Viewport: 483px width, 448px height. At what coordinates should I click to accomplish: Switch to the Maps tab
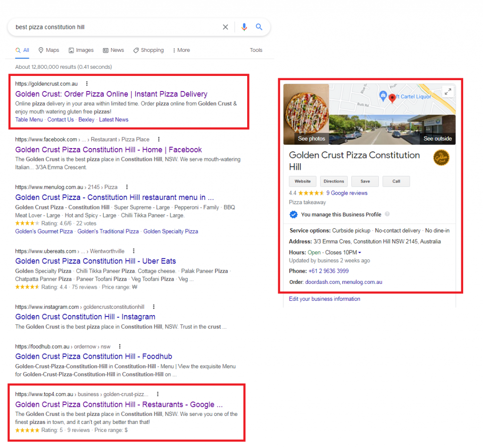(49, 50)
